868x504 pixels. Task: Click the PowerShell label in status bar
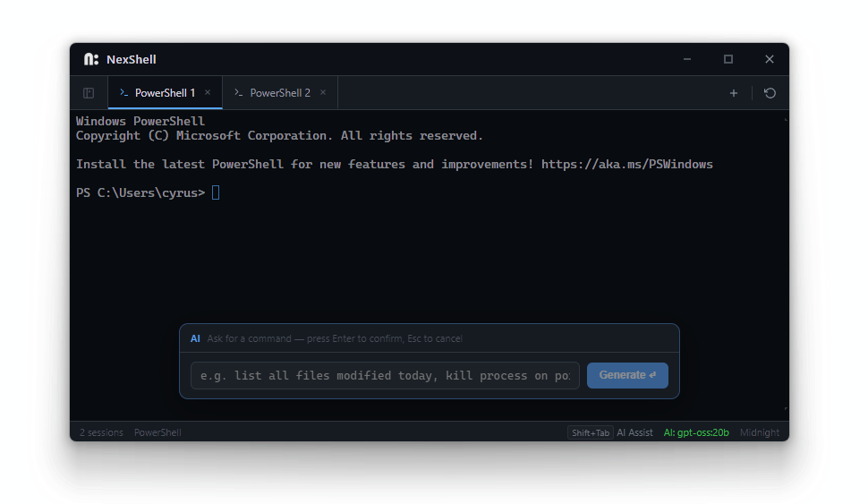pos(157,432)
